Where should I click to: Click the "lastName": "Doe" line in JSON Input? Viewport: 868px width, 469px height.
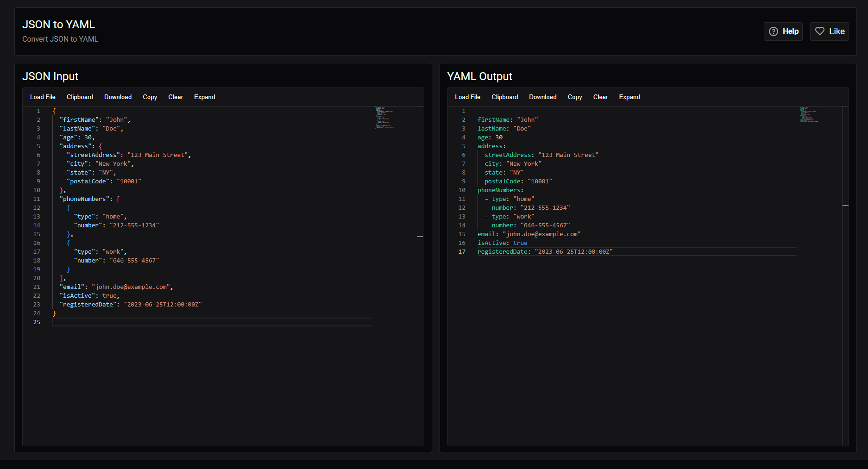coord(91,129)
